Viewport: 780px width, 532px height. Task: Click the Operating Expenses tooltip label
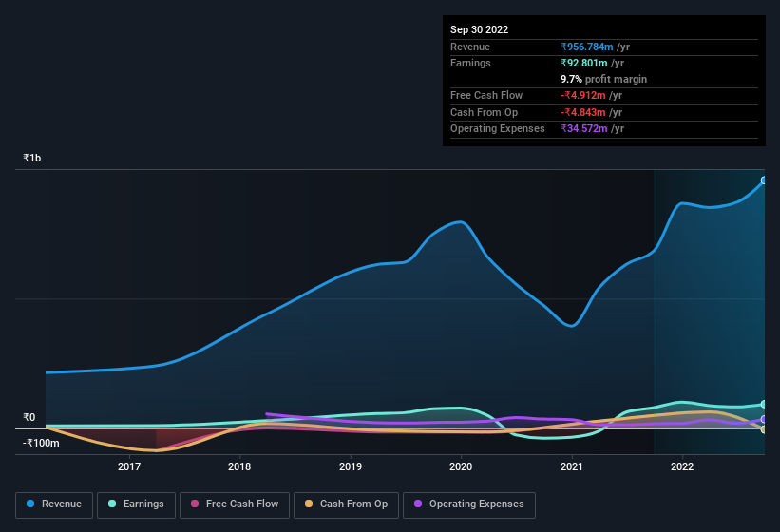point(498,129)
